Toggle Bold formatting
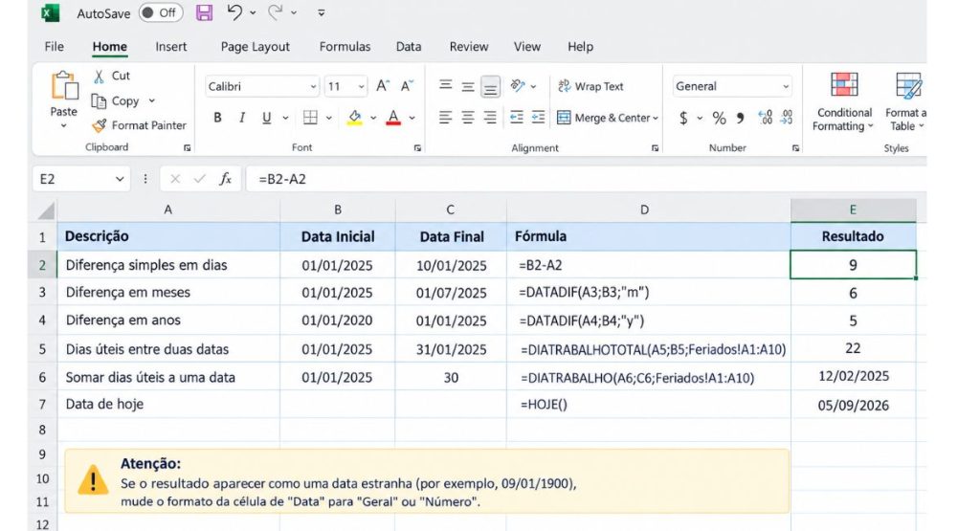 [217, 118]
